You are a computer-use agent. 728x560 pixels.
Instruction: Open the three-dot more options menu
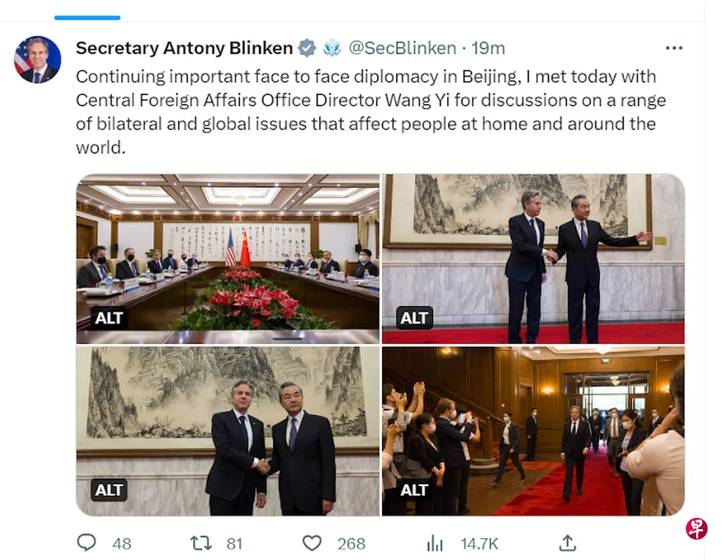(674, 49)
